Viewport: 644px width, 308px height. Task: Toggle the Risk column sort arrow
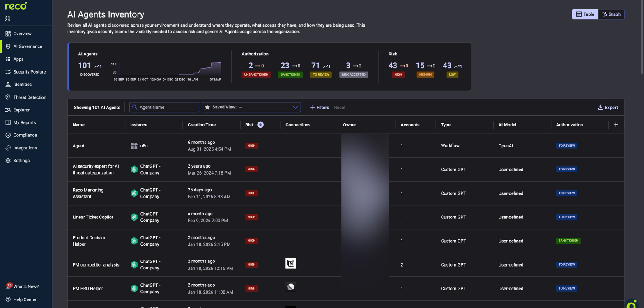260,124
